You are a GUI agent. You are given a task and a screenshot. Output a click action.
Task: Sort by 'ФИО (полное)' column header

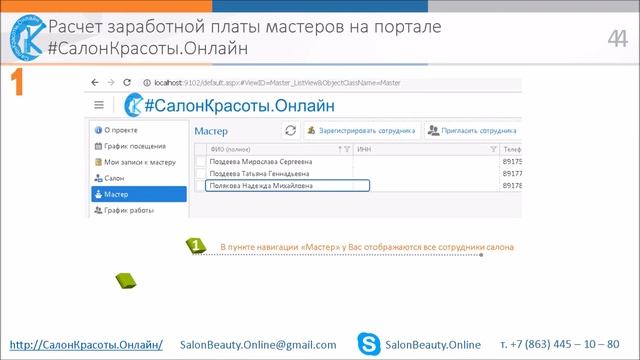pyautogui.click(x=231, y=149)
